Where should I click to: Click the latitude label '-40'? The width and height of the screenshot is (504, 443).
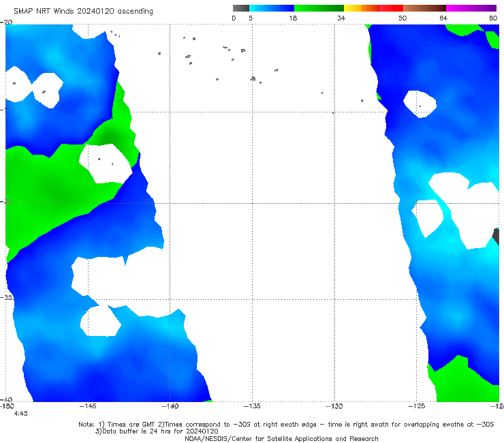pyautogui.click(x=6, y=400)
